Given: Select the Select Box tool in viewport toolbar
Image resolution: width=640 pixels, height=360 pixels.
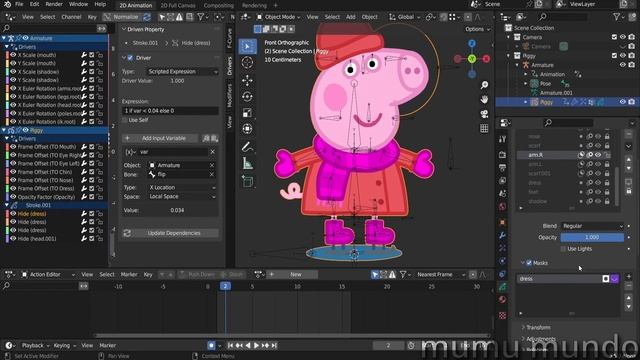Looking at the screenshot, I should (x=247, y=46).
